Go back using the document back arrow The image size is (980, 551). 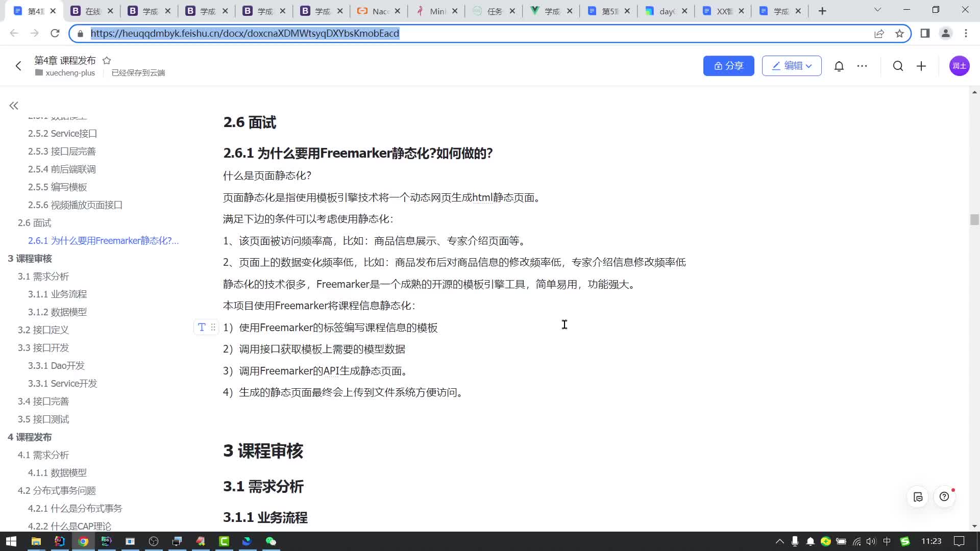tap(18, 66)
